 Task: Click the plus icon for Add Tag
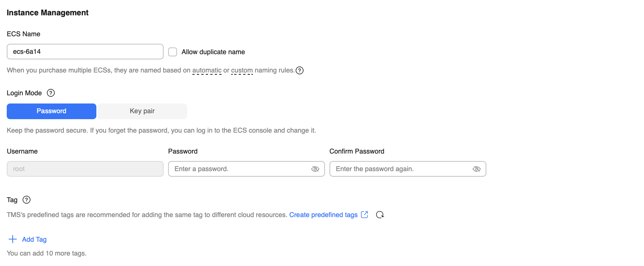13,239
